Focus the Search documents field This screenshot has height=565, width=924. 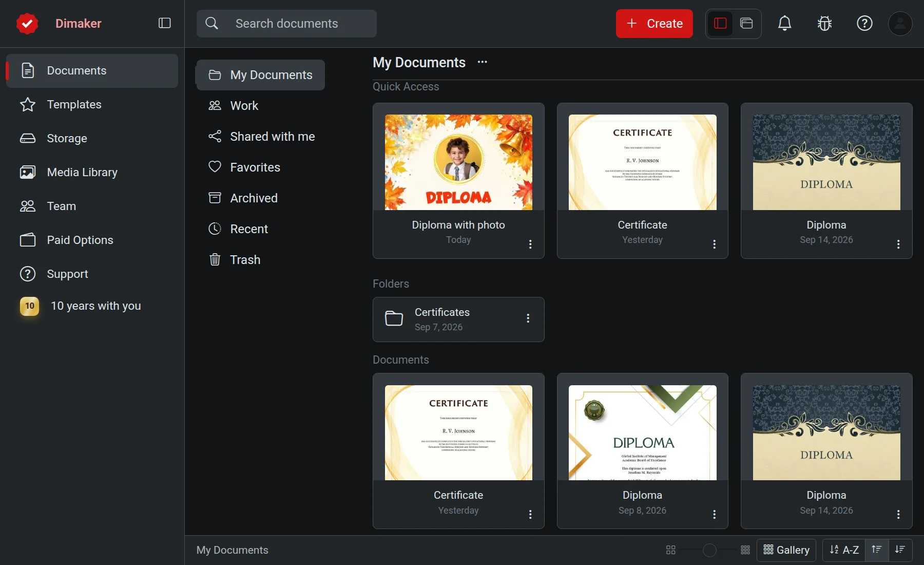(x=286, y=24)
